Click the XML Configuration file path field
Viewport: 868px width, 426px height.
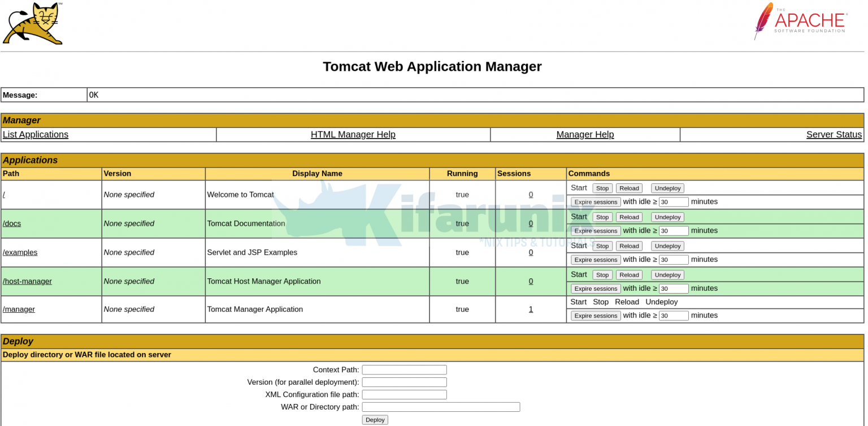(403, 394)
